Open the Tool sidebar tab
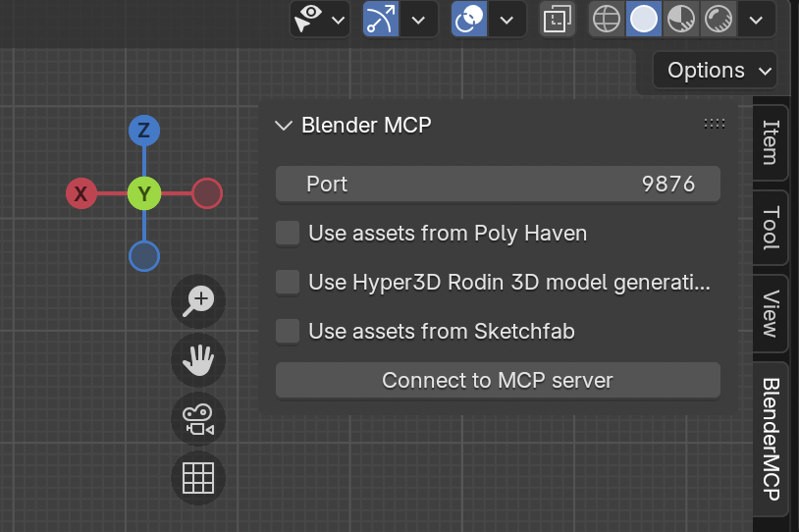This screenshot has width=799, height=532. (771, 228)
